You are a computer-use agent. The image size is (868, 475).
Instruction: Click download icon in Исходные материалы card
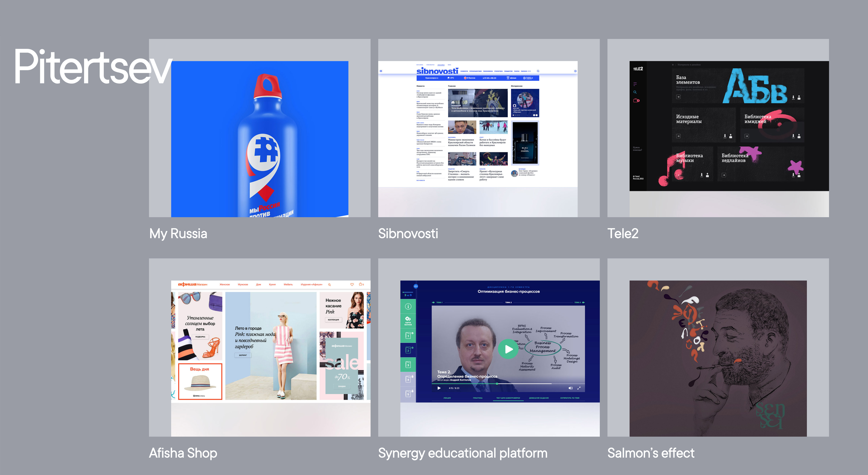pos(725,136)
